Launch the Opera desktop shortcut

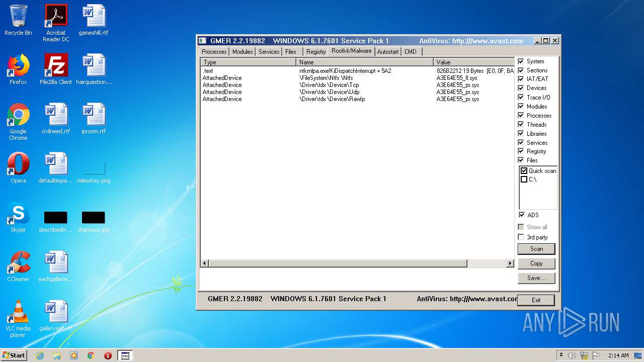(x=18, y=168)
